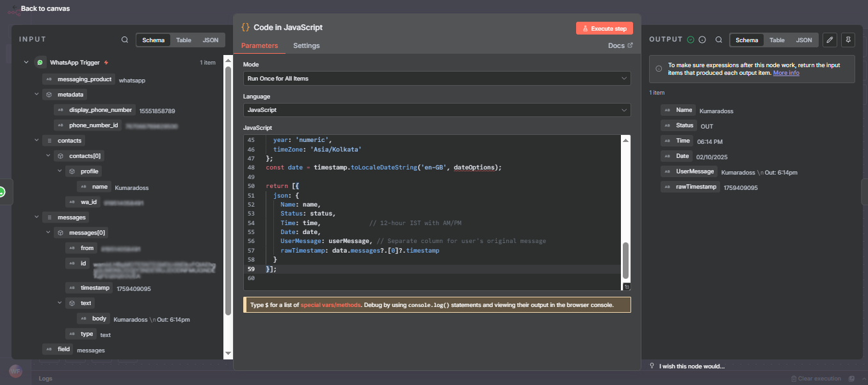This screenshot has height=385, width=868.
Task: Select the JSON view in Output panel
Action: [x=803, y=40]
